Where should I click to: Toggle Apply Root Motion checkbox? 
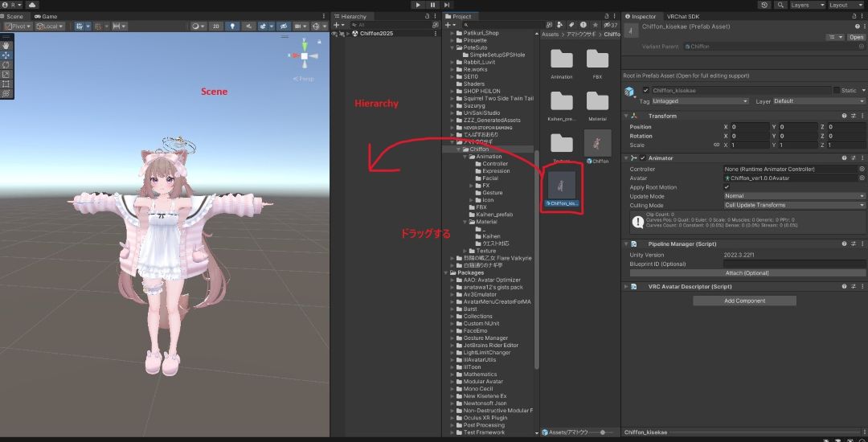pos(727,187)
